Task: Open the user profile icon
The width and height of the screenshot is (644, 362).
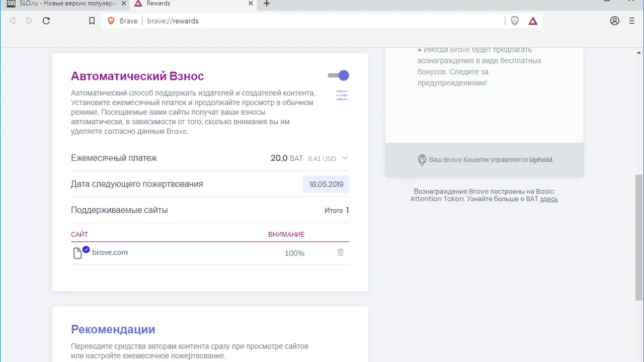Action: 615,21
